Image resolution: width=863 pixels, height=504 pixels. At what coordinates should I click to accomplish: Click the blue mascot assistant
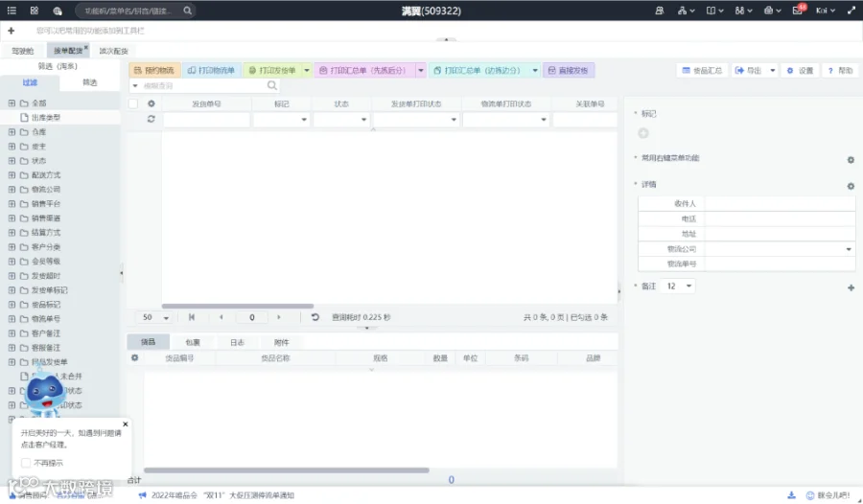point(45,392)
